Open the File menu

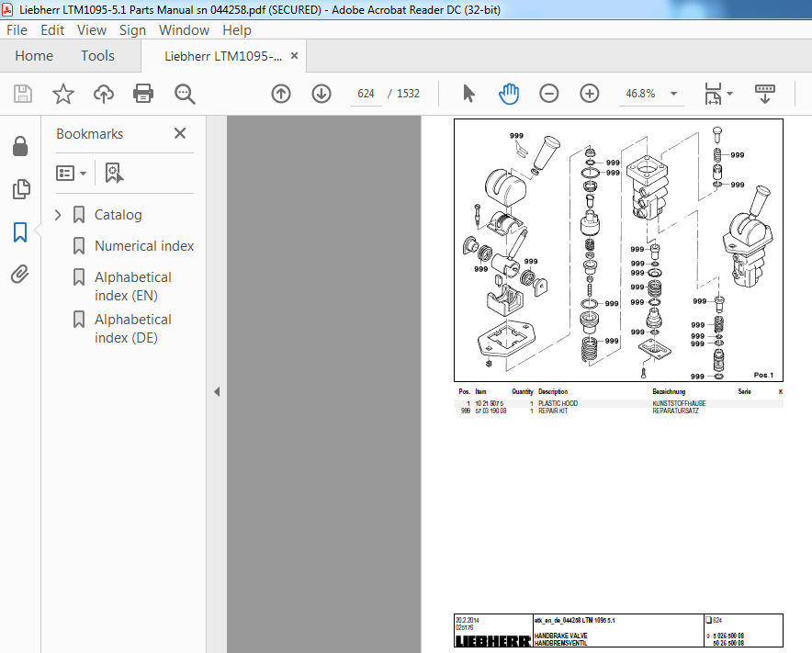(x=17, y=30)
